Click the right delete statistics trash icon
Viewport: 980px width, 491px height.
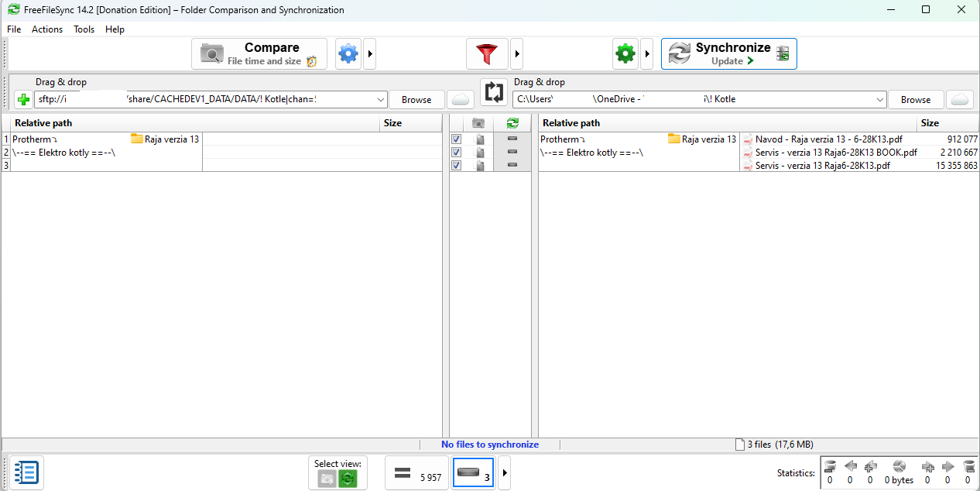tap(968, 466)
